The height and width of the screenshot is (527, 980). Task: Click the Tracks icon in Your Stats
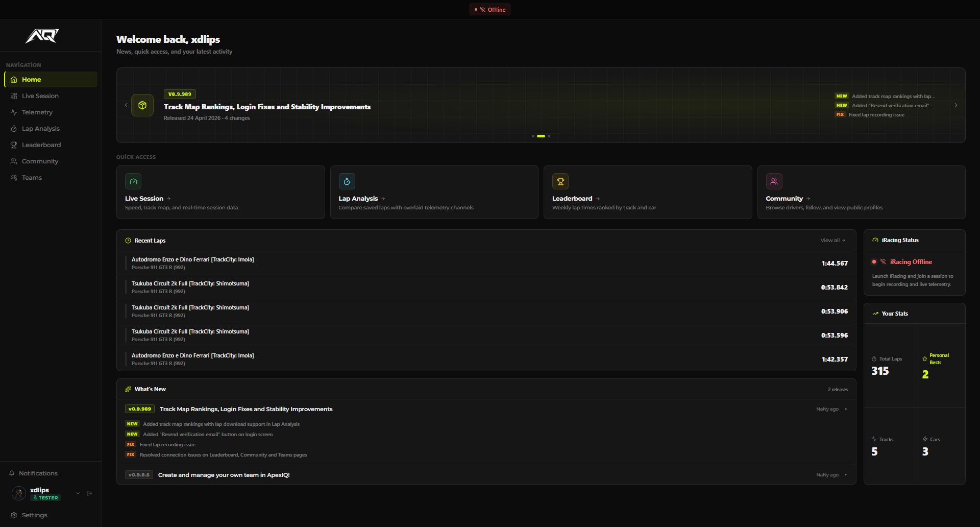tap(874, 439)
